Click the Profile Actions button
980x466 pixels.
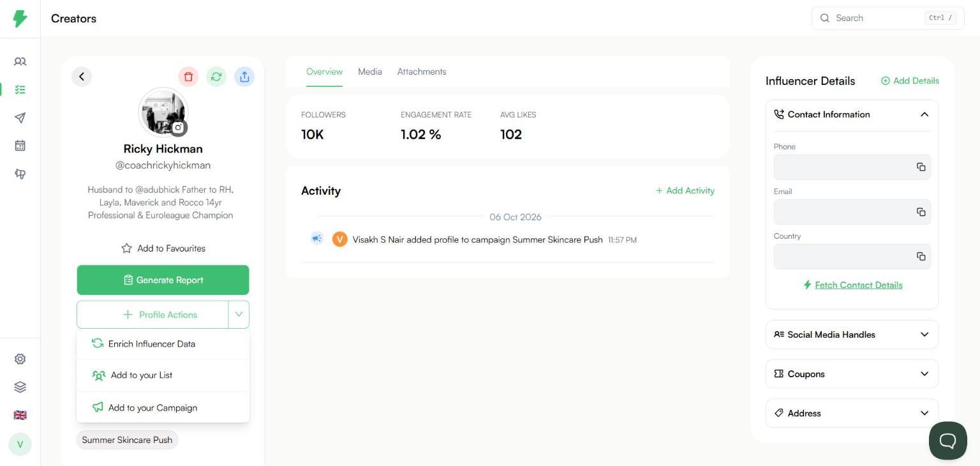[152, 315]
